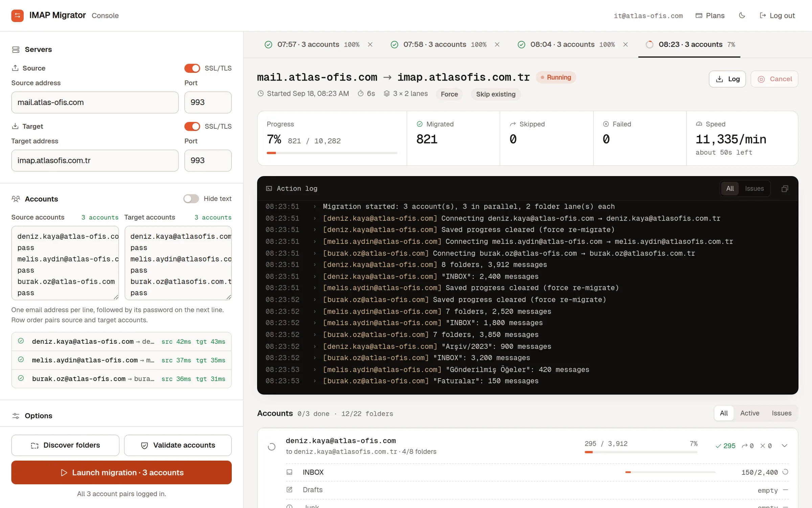The height and width of the screenshot is (508, 812).
Task: Open Plans from the header
Action: click(x=710, y=16)
